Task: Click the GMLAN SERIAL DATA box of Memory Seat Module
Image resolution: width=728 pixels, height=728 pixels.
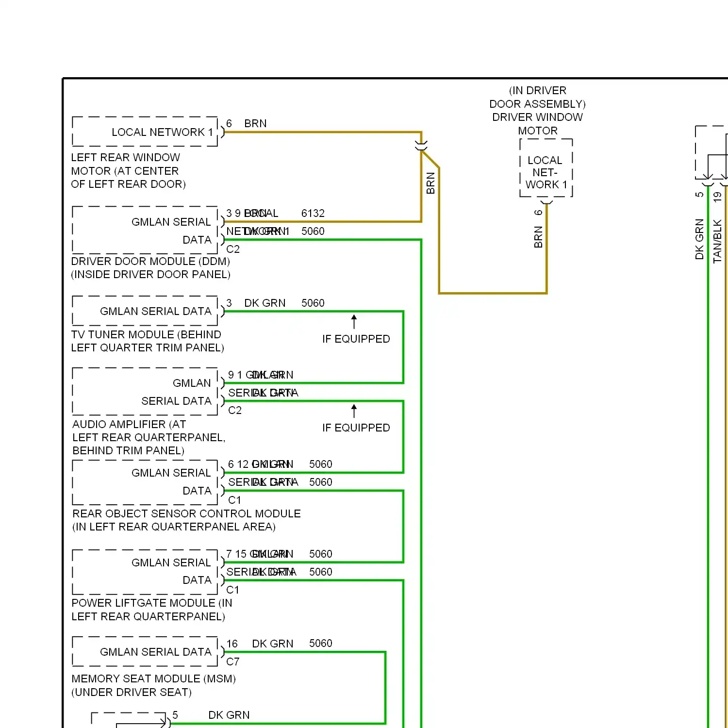Action: (x=145, y=651)
